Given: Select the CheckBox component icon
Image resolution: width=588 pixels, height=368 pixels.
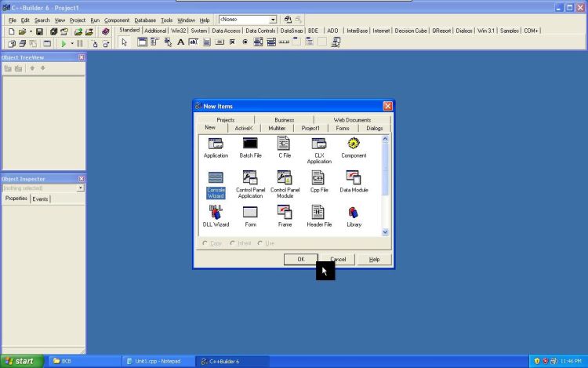Looking at the screenshot, I should coord(232,42).
